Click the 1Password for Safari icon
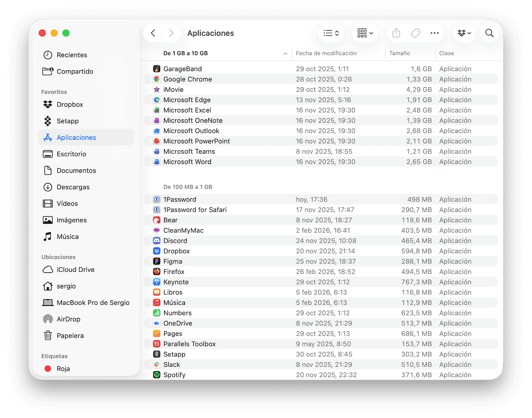The image size is (532, 418). point(157,210)
